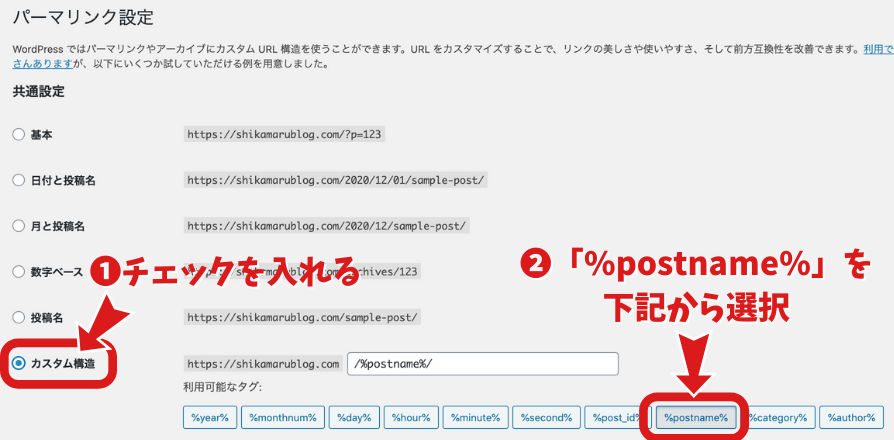The width and height of the screenshot is (894, 440).
Task: Click the ?p=123 example URL
Action: [284, 135]
